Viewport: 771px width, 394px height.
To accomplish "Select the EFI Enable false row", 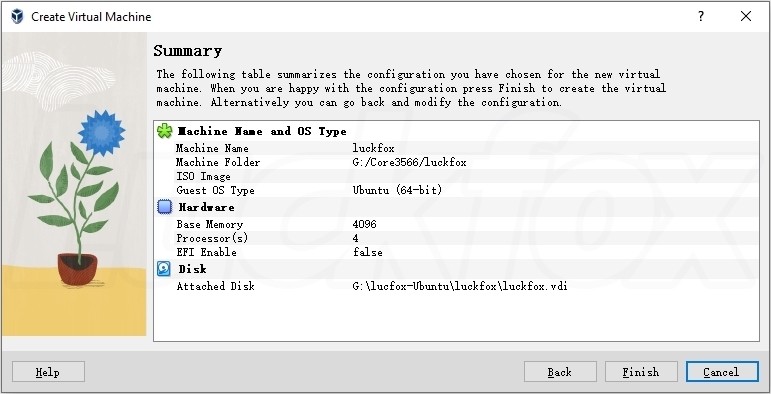I will tap(456, 252).
